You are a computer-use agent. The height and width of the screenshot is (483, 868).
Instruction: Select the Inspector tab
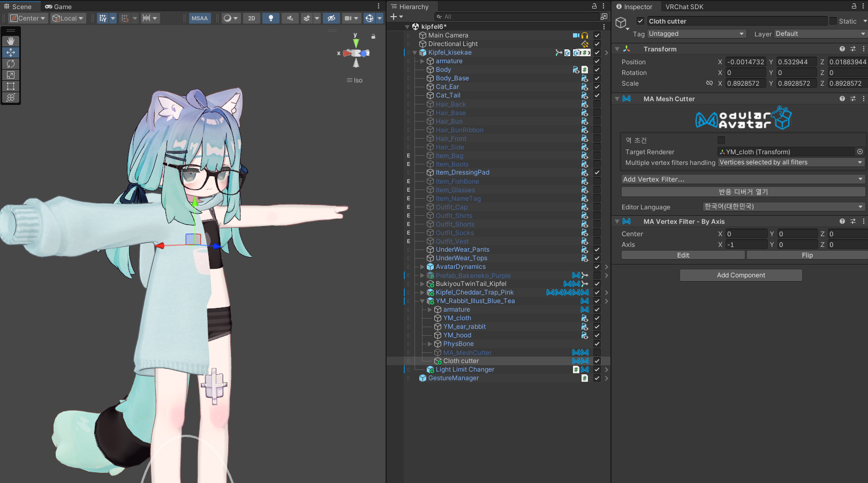pos(634,6)
